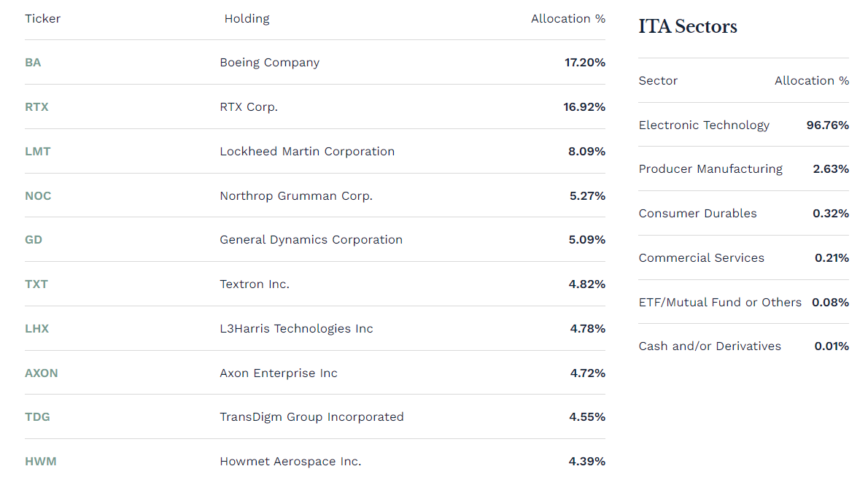Click the LMT ticker symbol

[38, 151]
